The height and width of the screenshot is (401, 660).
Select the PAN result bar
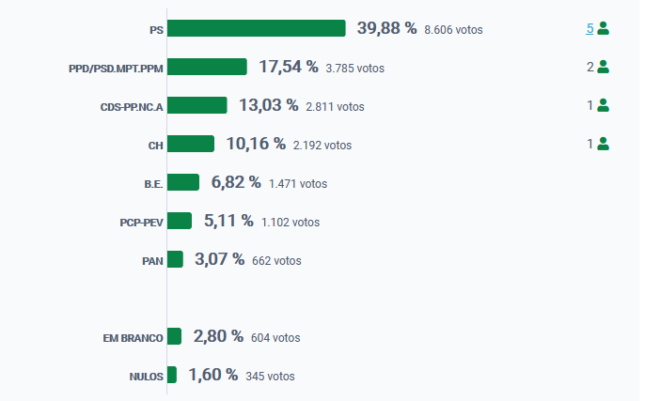click(175, 259)
